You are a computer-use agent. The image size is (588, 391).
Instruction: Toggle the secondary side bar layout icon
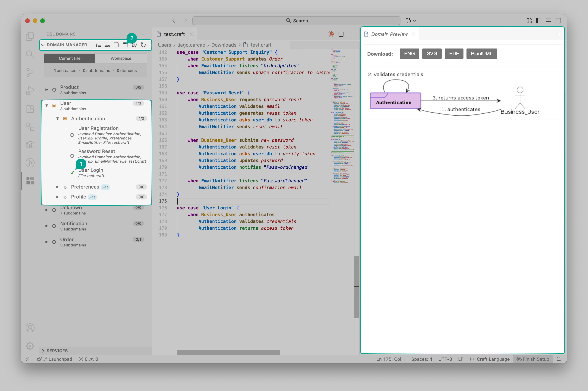558,21
